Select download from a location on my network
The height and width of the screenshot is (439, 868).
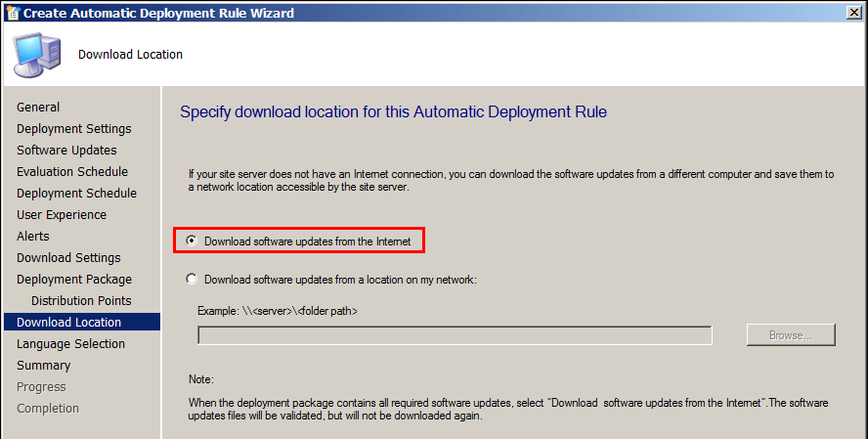[x=192, y=280]
